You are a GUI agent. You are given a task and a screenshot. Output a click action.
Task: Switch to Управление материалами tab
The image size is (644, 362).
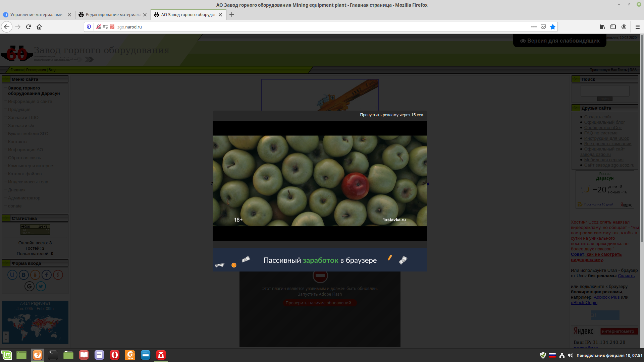coord(36,15)
